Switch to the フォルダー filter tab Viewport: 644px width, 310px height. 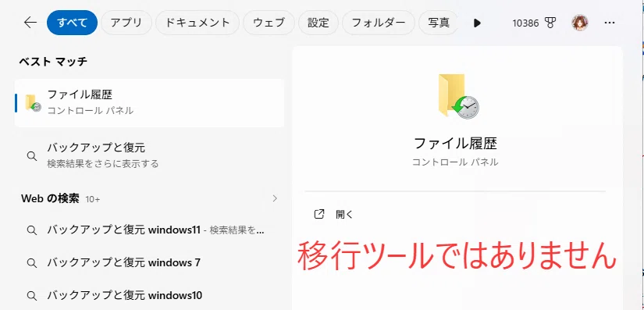(x=379, y=23)
